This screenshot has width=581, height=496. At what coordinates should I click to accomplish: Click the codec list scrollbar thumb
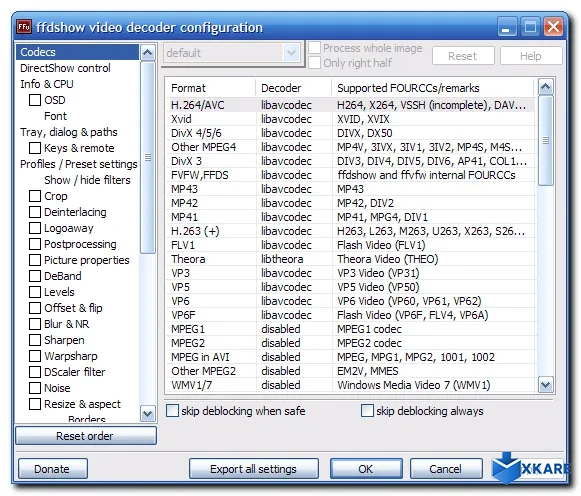click(545, 141)
